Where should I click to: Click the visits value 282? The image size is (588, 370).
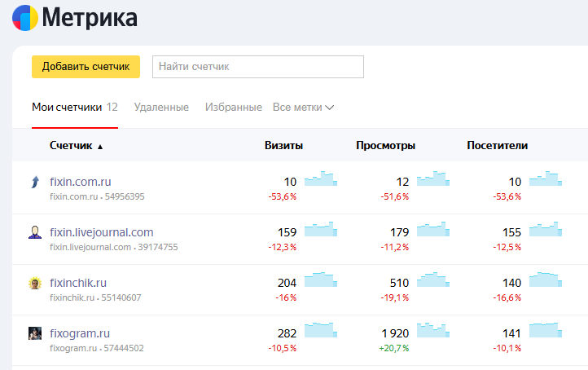tap(287, 333)
